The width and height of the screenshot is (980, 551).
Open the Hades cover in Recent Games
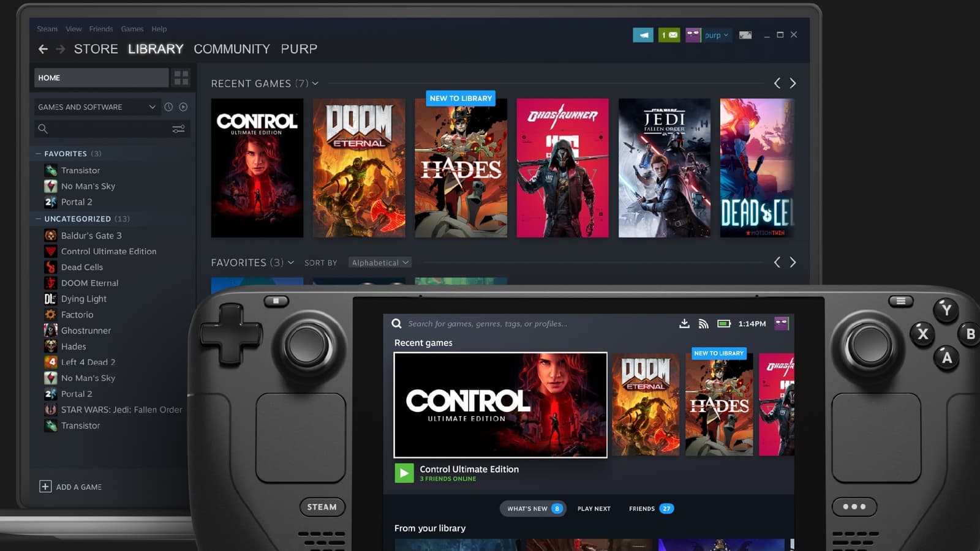coord(461,168)
